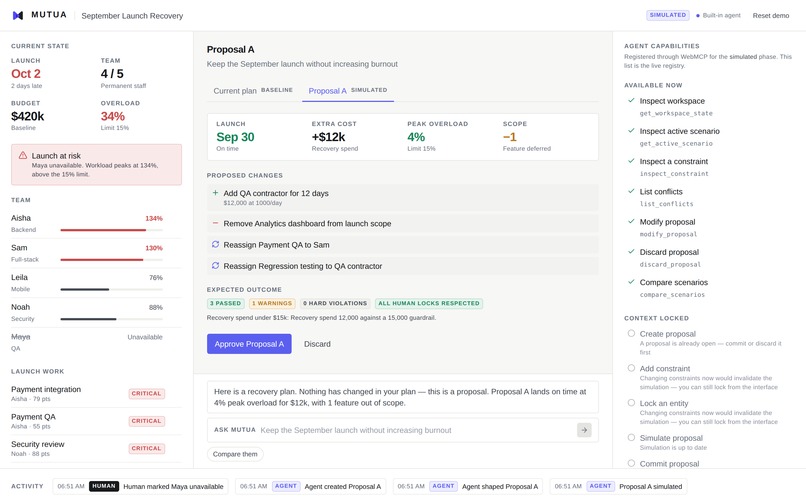806x504 pixels.
Task: Focus the Ask Mutua input field
Action: coord(416,430)
